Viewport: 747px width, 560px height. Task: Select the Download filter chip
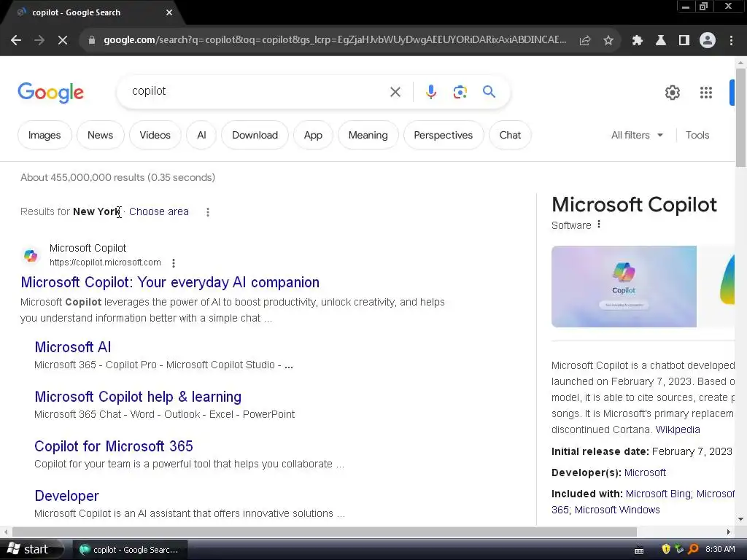pos(255,135)
